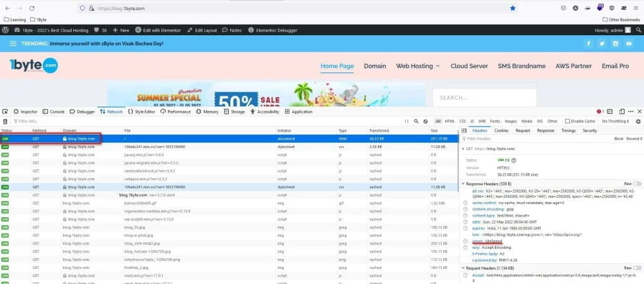Open the site hamburger menu in trending bar

(13, 43)
